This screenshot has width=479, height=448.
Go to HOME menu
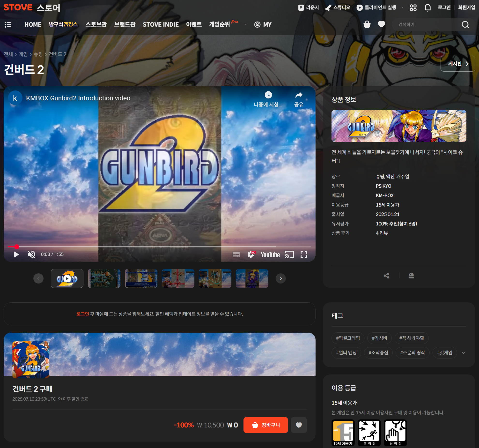coord(33,24)
